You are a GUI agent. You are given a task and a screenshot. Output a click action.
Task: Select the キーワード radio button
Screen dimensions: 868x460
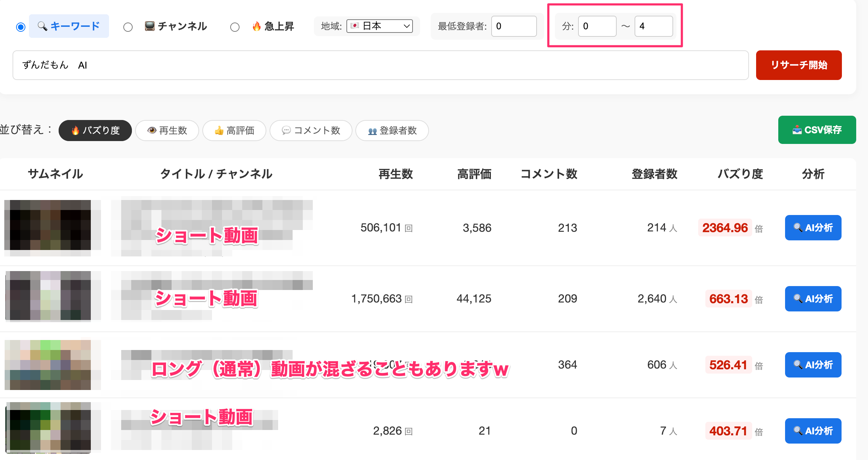21,27
